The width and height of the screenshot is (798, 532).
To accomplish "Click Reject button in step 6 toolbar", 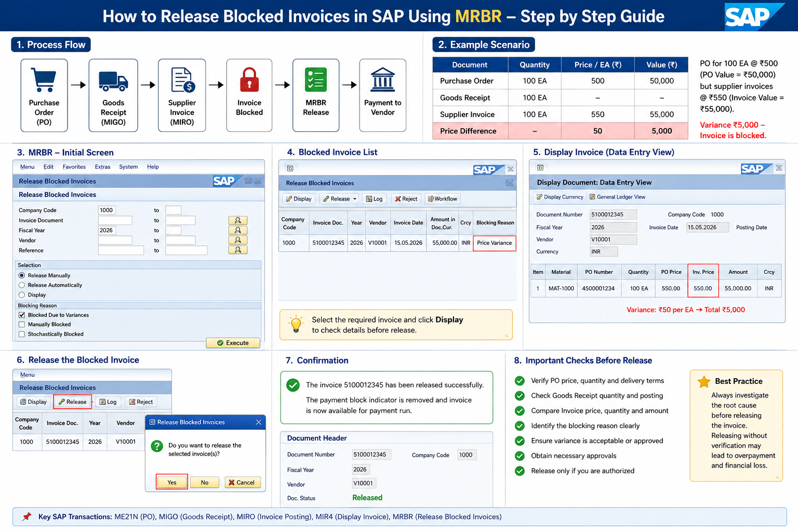I will pos(141,402).
